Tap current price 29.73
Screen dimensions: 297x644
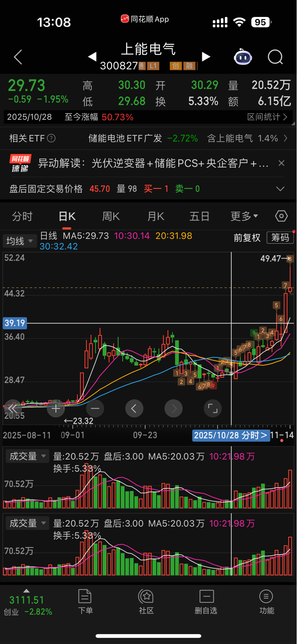(27, 85)
